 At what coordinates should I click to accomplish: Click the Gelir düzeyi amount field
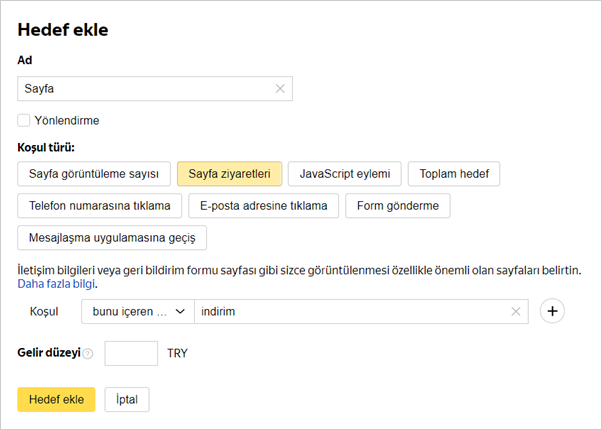(x=131, y=354)
